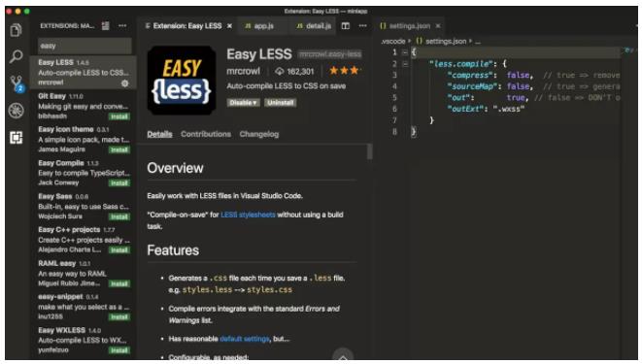The width and height of the screenshot is (642, 364).
Task: Install the Easy icon theme extension
Action: point(119,149)
